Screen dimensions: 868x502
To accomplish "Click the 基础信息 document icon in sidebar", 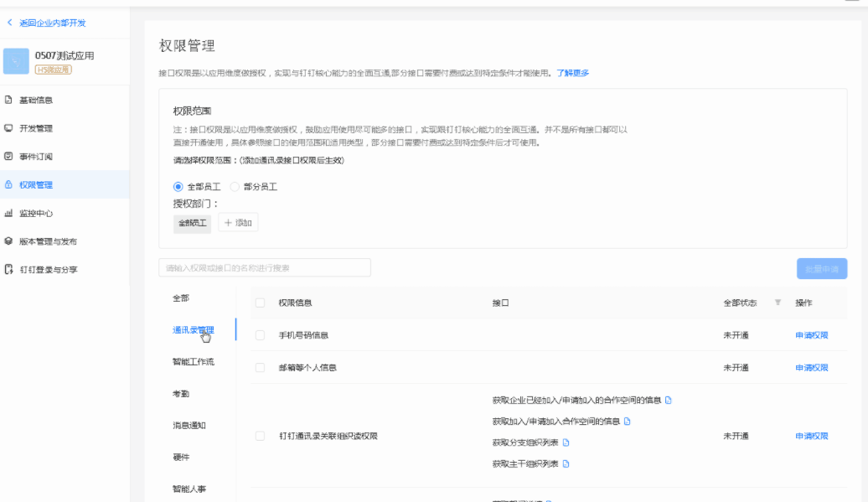I will pos(8,100).
